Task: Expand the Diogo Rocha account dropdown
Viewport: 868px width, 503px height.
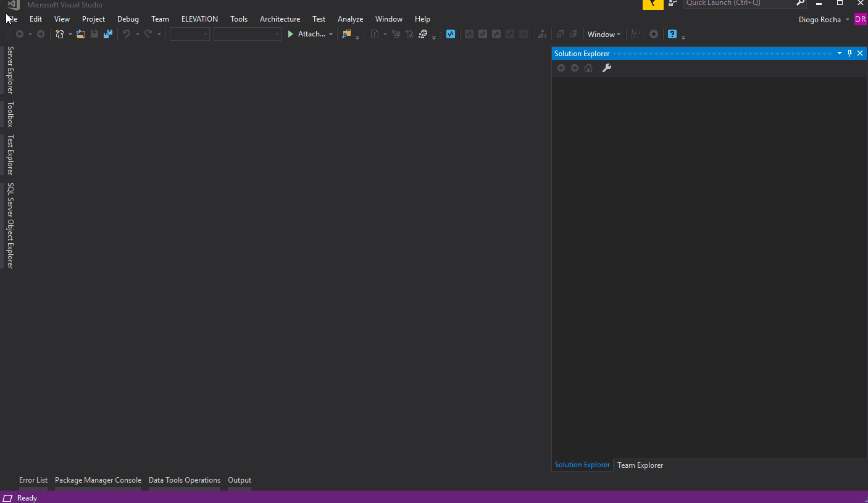Action: pyautogui.click(x=848, y=20)
